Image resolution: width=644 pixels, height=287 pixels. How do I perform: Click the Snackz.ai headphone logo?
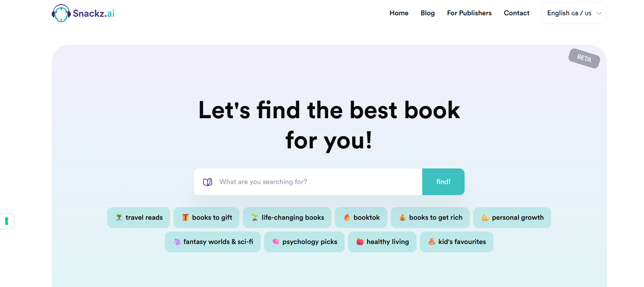click(x=61, y=13)
